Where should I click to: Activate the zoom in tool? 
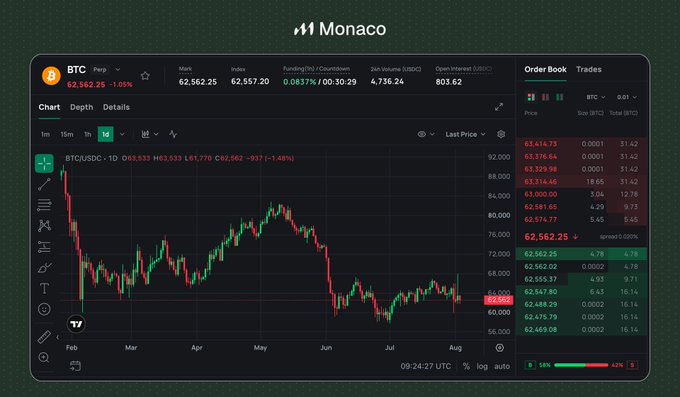(44, 358)
